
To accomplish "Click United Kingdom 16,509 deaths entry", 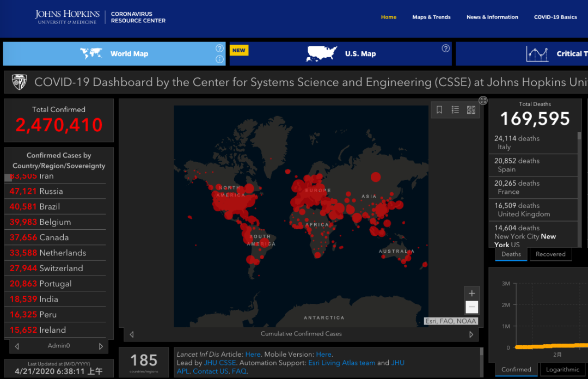I will coord(533,210).
